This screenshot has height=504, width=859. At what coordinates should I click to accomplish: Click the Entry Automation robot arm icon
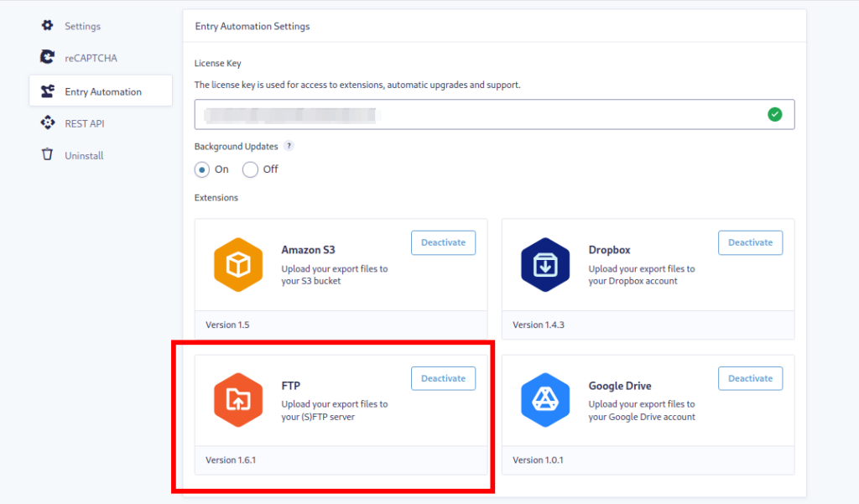(48, 91)
